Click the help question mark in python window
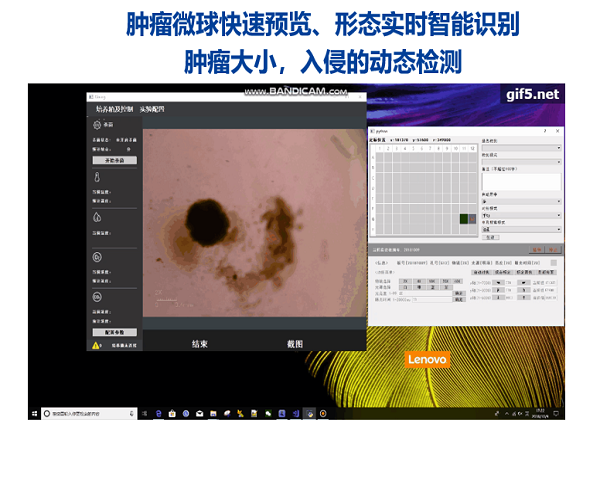 point(545,131)
